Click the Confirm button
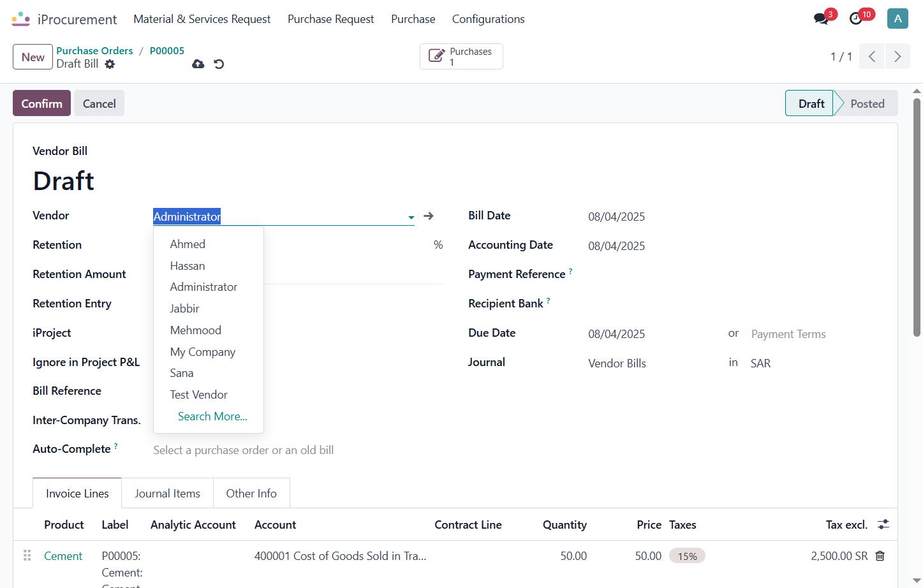This screenshot has width=923, height=588. click(42, 103)
